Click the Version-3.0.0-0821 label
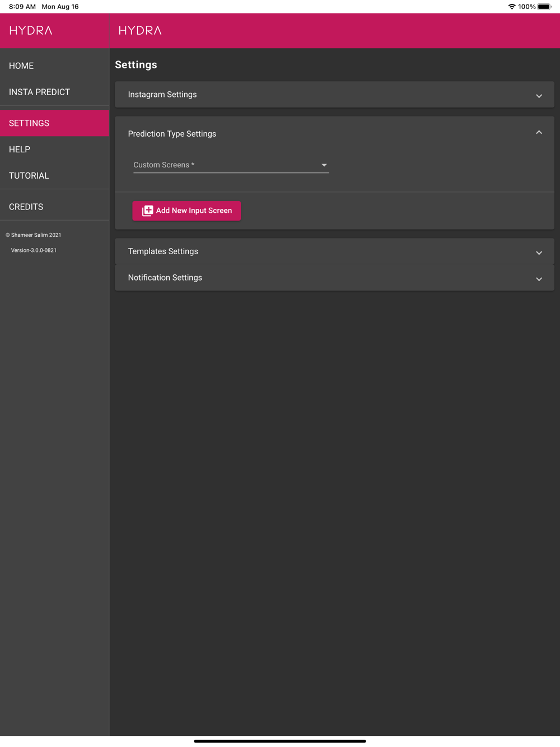Viewport: 560px width, 747px height. (34, 250)
